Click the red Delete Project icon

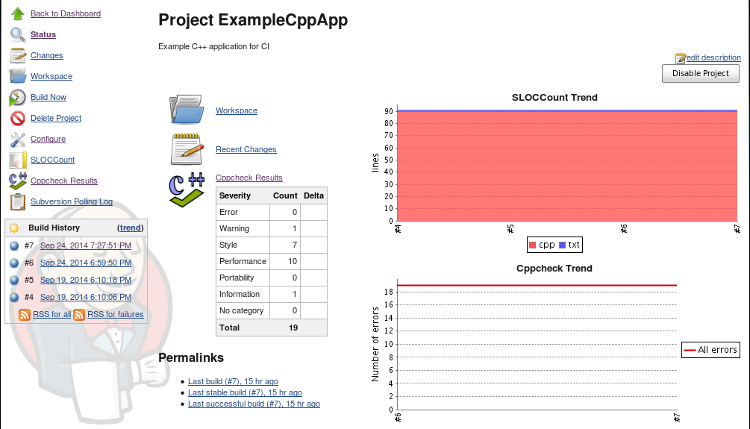17,118
